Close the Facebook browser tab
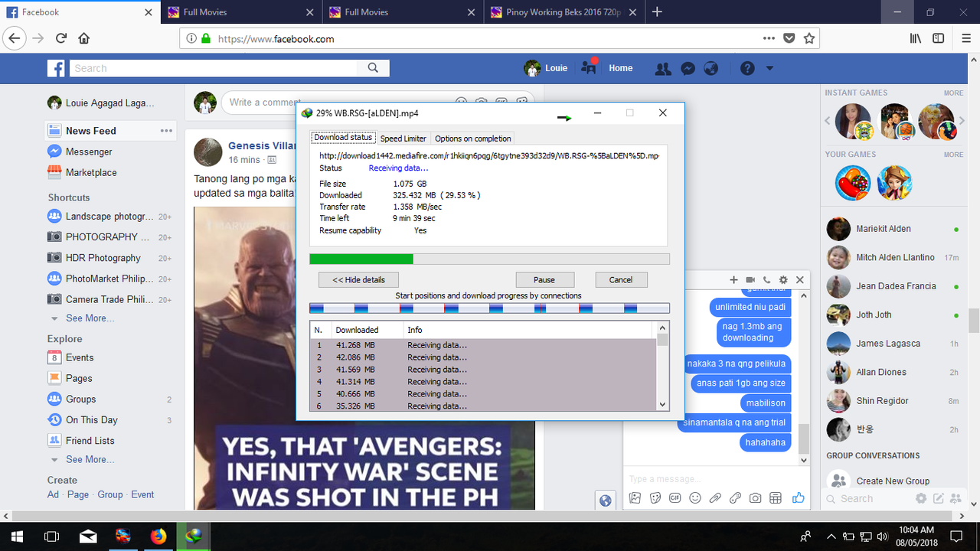Image resolution: width=980 pixels, height=551 pixels. point(149,12)
